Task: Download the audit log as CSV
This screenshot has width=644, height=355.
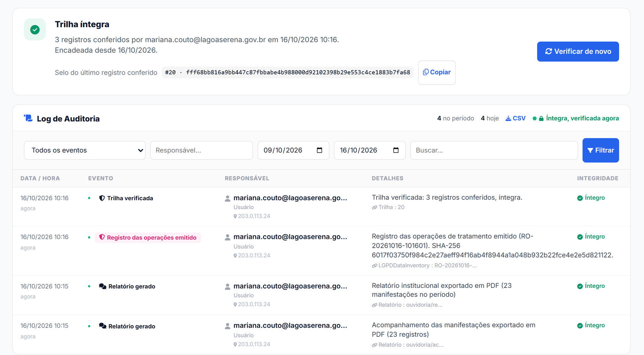Action: (x=516, y=118)
